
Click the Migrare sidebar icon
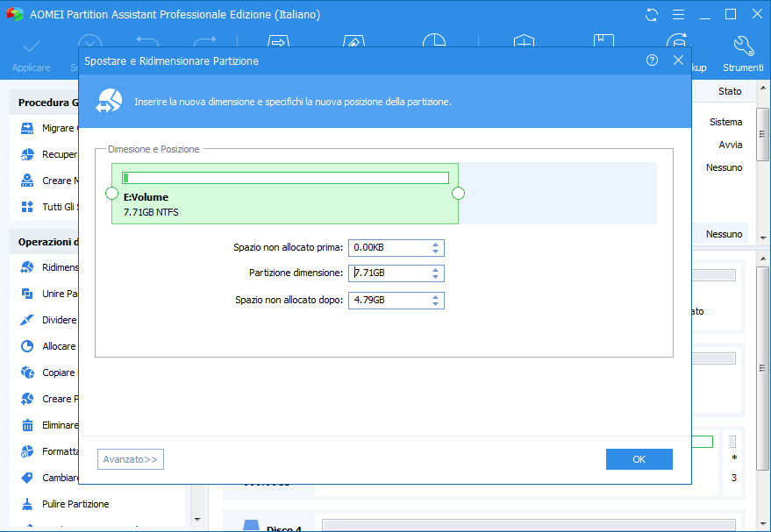(x=27, y=128)
